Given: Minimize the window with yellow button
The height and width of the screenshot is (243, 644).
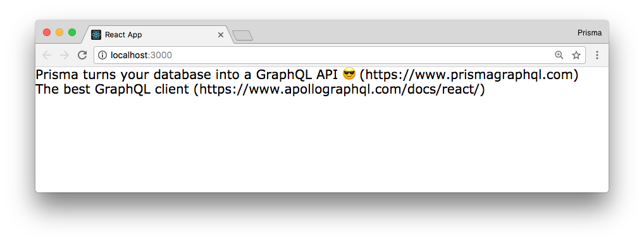Looking at the screenshot, I should [x=59, y=32].
